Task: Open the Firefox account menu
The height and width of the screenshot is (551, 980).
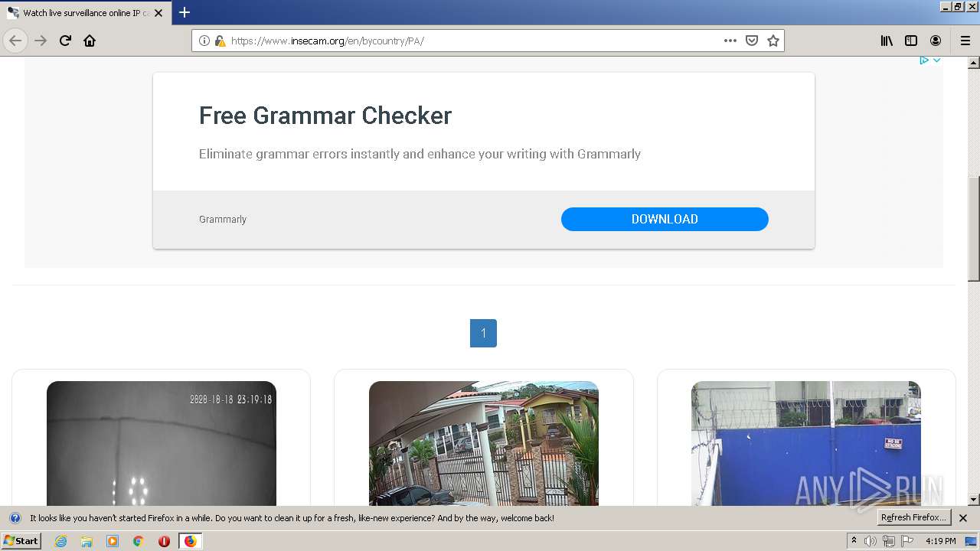Action: (936, 41)
